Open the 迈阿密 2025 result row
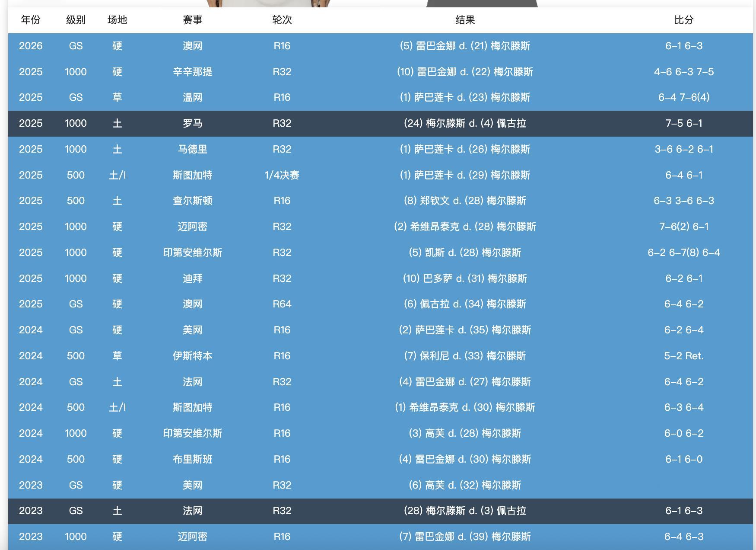Viewport: 756px width, 550px height. (378, 227)
